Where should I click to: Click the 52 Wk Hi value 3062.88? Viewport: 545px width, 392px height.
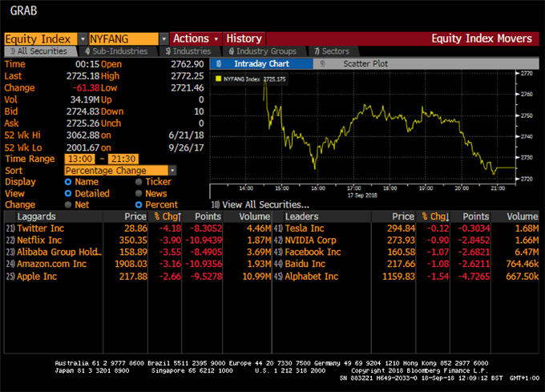pos(83,135)
